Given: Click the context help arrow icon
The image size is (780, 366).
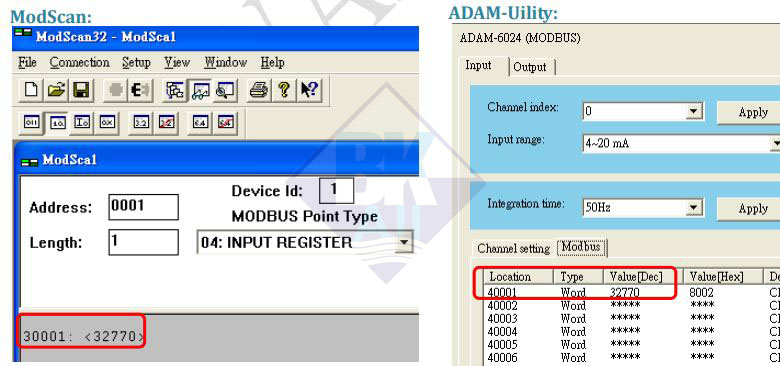Looking at the screenshot, I should (x=309, y=91).
